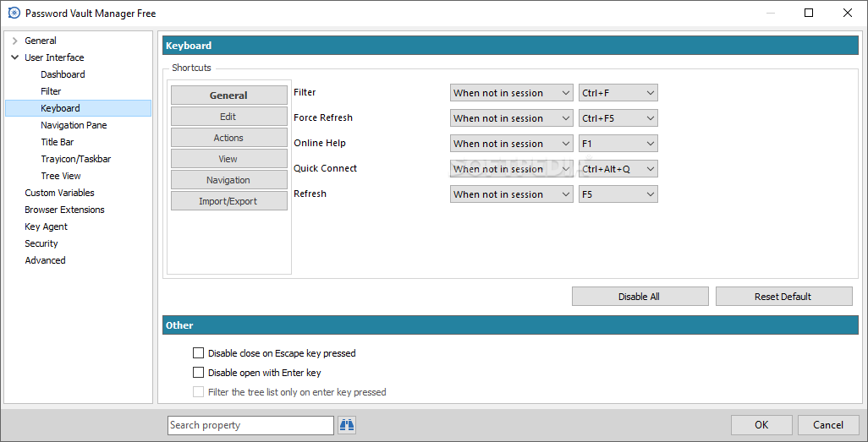Switch to the Actions shortcuts category

[228, 137]
